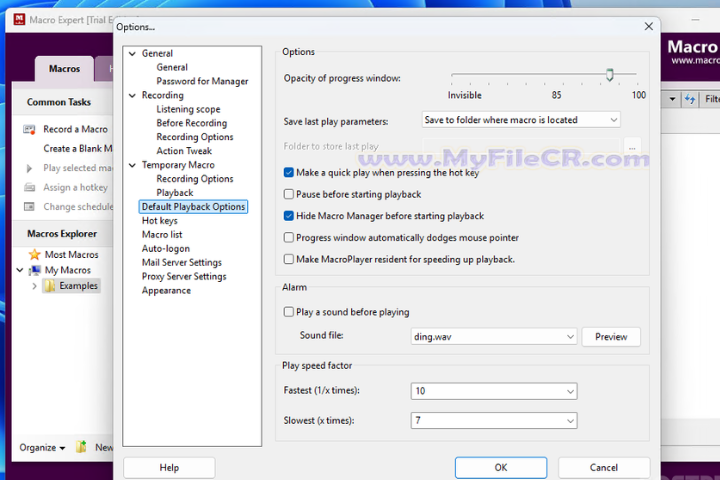Enable Make MacroPlayer resident checkbox
The height and width of the screenshot is (480, 720).
point(288,259)
